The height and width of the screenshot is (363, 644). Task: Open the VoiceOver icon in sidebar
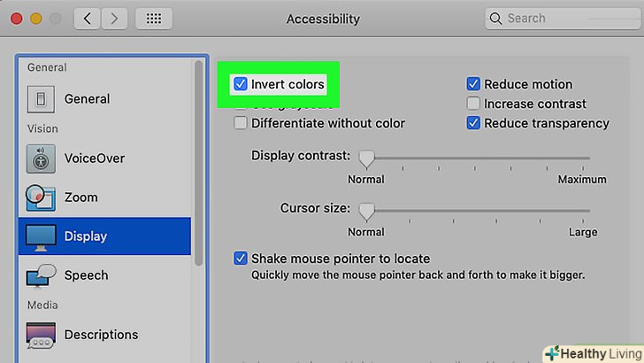[40, 158]
